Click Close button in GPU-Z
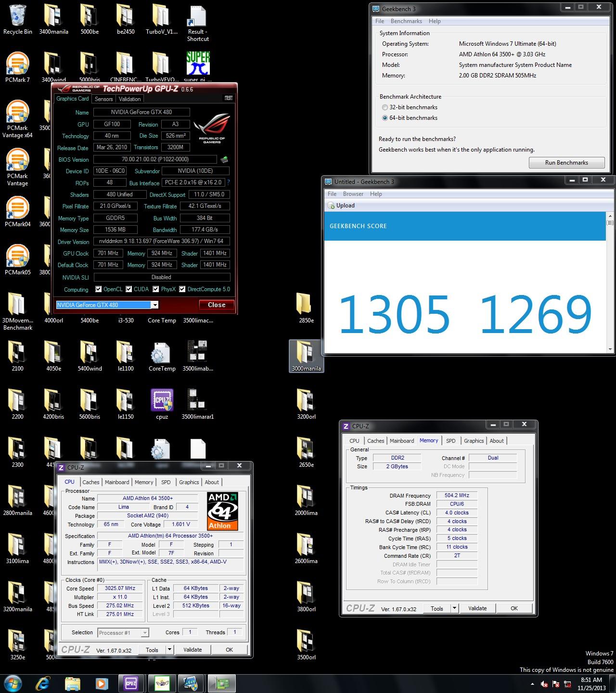 [x=217, y=305]
